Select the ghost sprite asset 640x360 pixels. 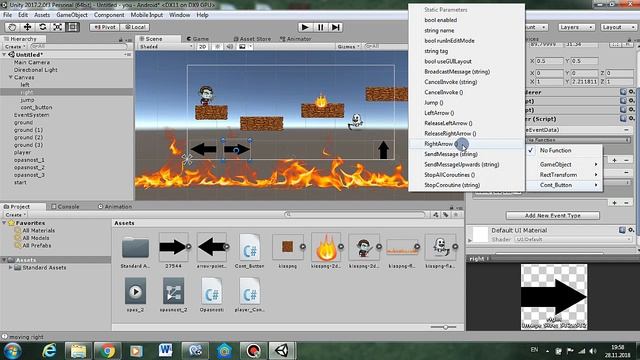(440, 247)
